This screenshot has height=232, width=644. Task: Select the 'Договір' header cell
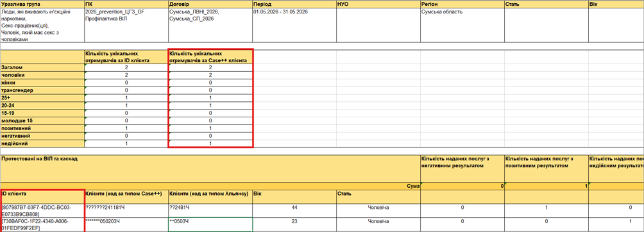coord(210,4)
